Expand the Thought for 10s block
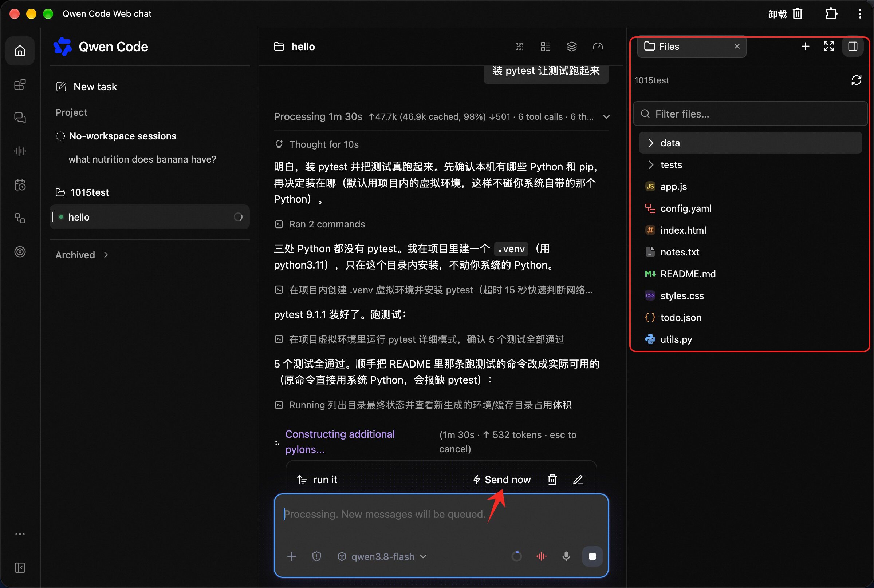Image resolution: width=874 pixels, height=588 pixels. [317, 144]
